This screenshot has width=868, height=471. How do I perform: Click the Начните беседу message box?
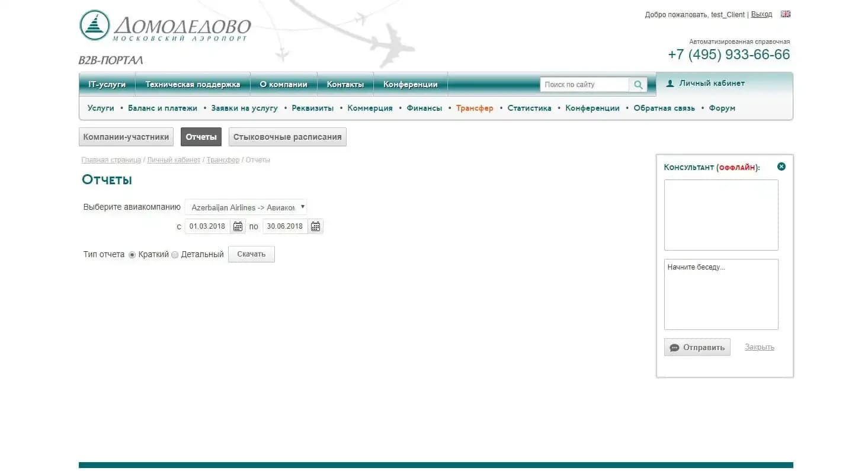coord(720,294)
